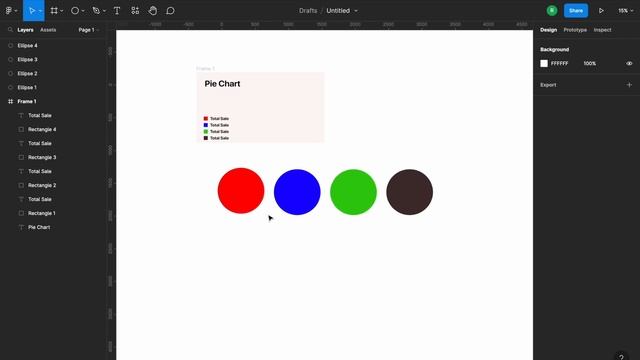This screenshot has width=640, height=360.
Task: Open the Figma main menu icon
Action: (x=9, y=11)
